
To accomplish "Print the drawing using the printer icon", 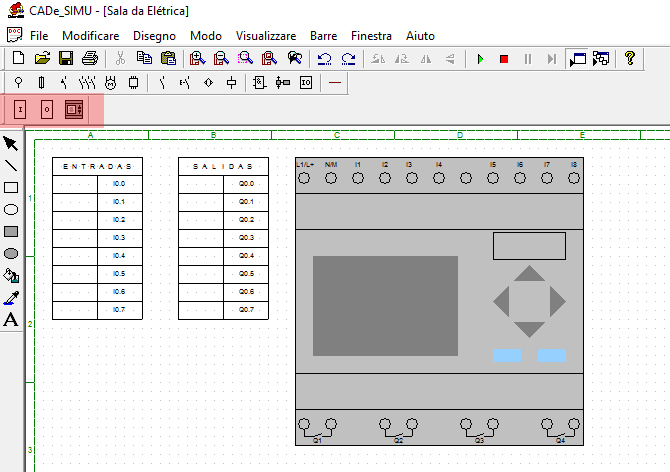I will 90,59.
